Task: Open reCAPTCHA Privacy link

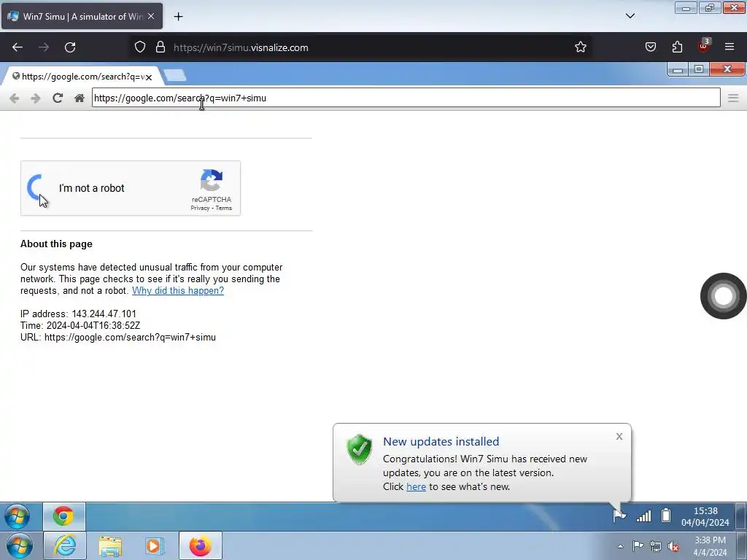Action: (x=200, y=208)
